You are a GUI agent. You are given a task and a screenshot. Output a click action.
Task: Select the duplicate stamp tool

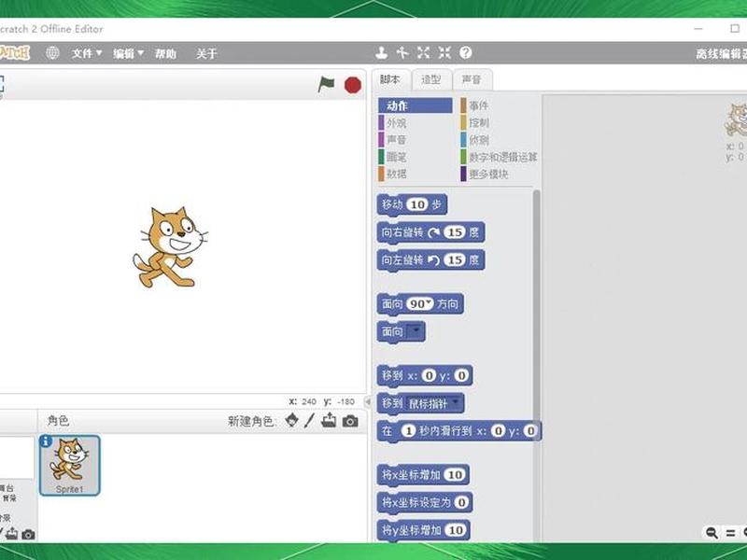pyautogui.click(x=381, y=52)
